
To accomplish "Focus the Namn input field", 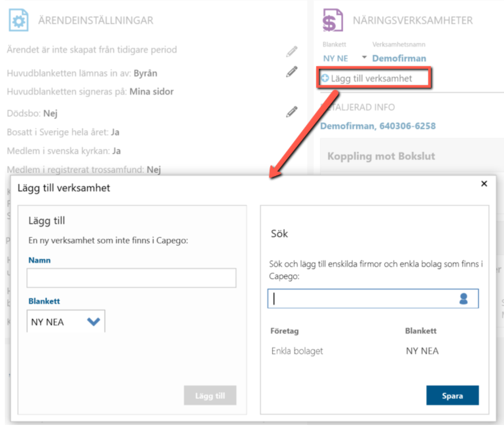I will (x=132, y=278).
